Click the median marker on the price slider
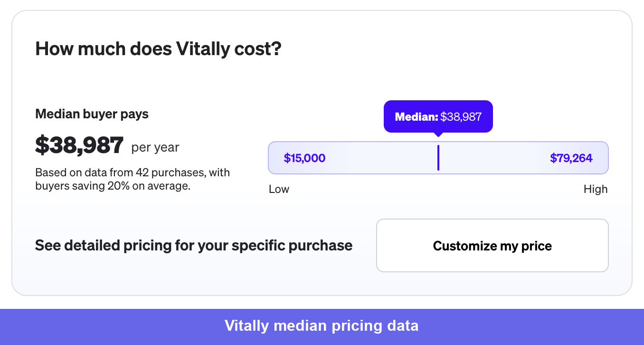The image size is (644, 345). (438, 157)
